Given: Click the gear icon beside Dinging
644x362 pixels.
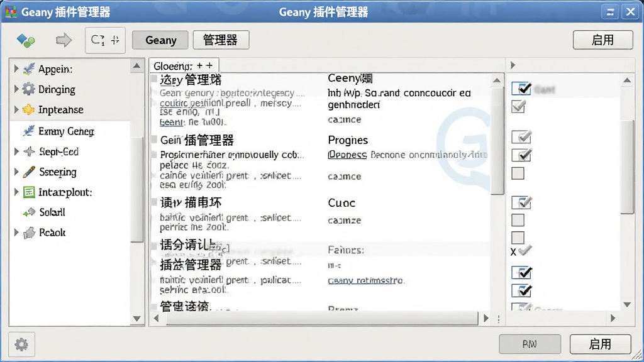Looking at the screenshot, I should click(29, 89).
